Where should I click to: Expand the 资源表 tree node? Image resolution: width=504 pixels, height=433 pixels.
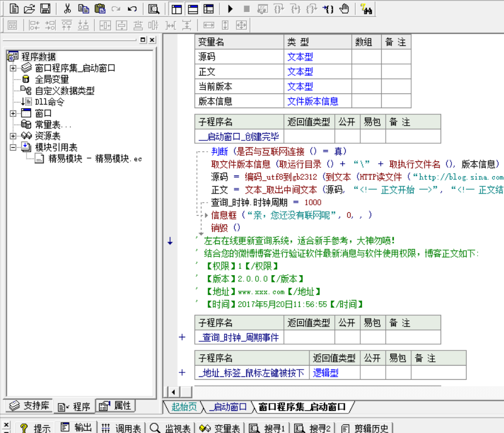[x=13, y=136]
